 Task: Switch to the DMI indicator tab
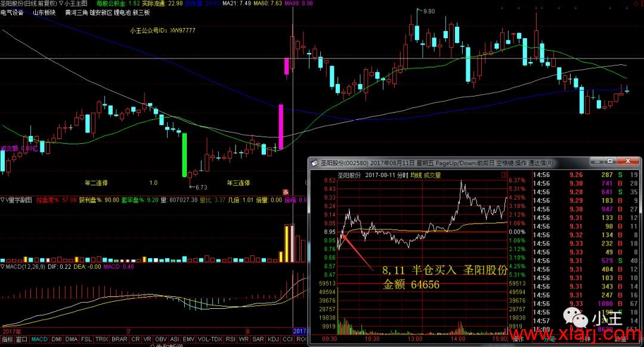[57, 340]
